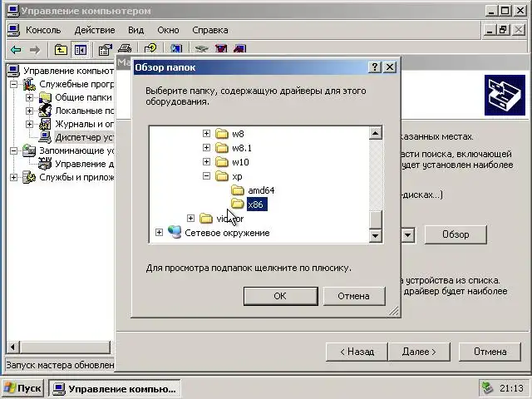Collapse the Запоминающие устройства tree node
The image size is (532, 399).
coord(13,150)
